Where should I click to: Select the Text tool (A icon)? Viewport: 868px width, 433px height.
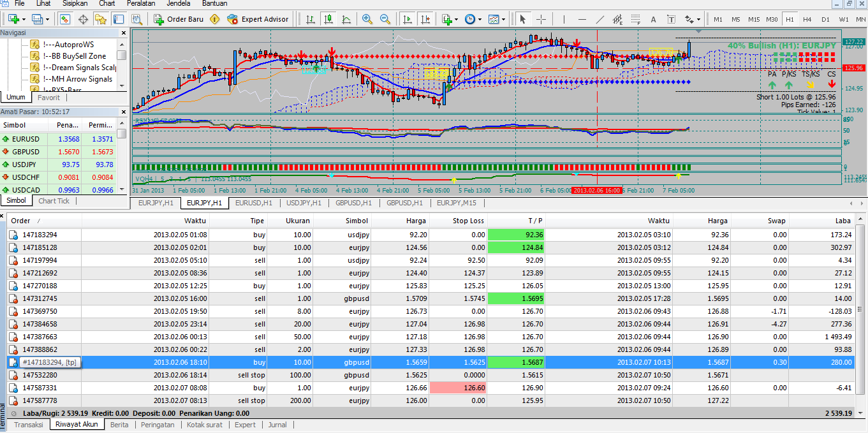point(653,19)
